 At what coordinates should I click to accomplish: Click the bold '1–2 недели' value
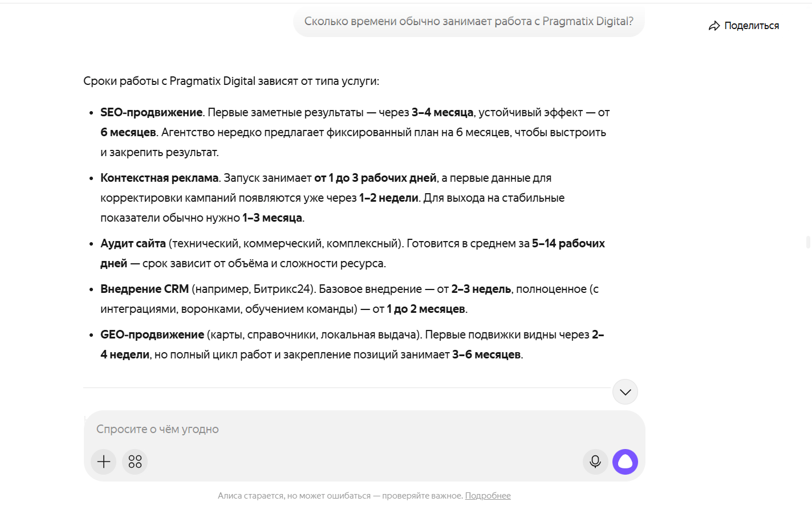tap(389, 198)
